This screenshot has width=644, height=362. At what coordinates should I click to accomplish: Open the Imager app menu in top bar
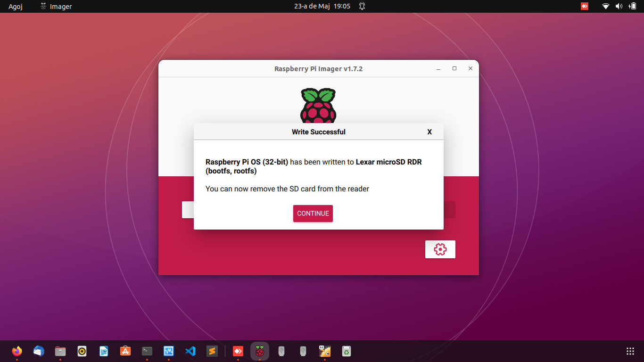tap(56, 7)
